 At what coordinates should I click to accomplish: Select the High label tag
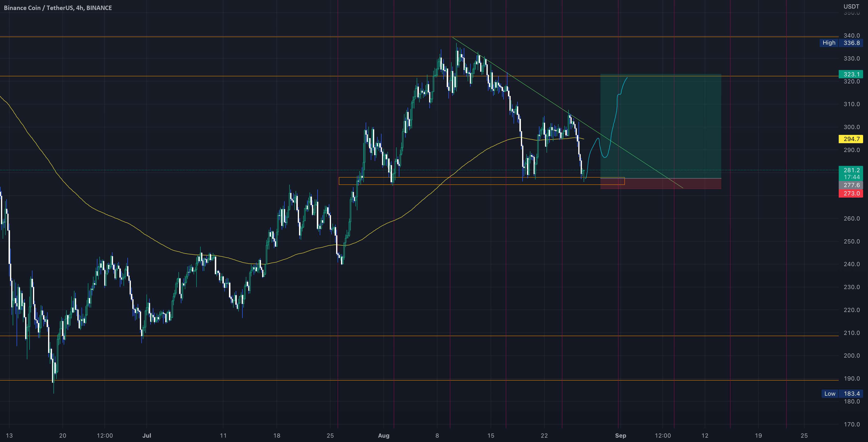point(829,43)
